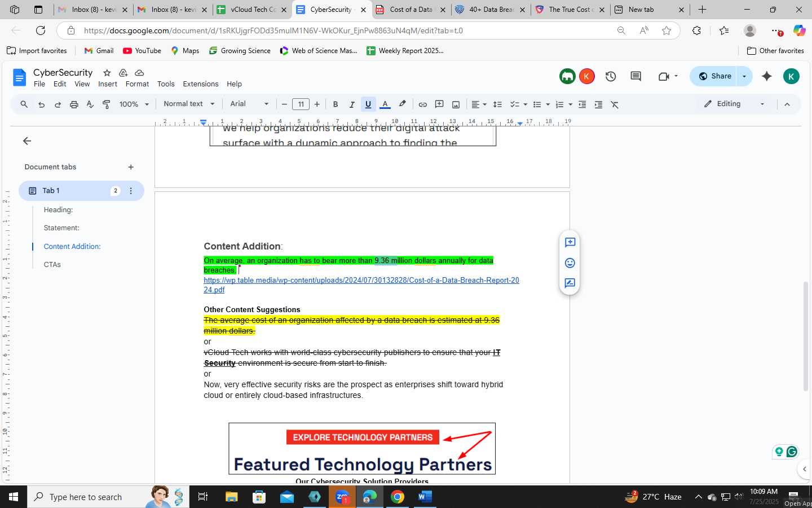Viewport: 812px width, 508px height.
Task: Open the Arial font dropdown
Action: click(x=249, y=104)
